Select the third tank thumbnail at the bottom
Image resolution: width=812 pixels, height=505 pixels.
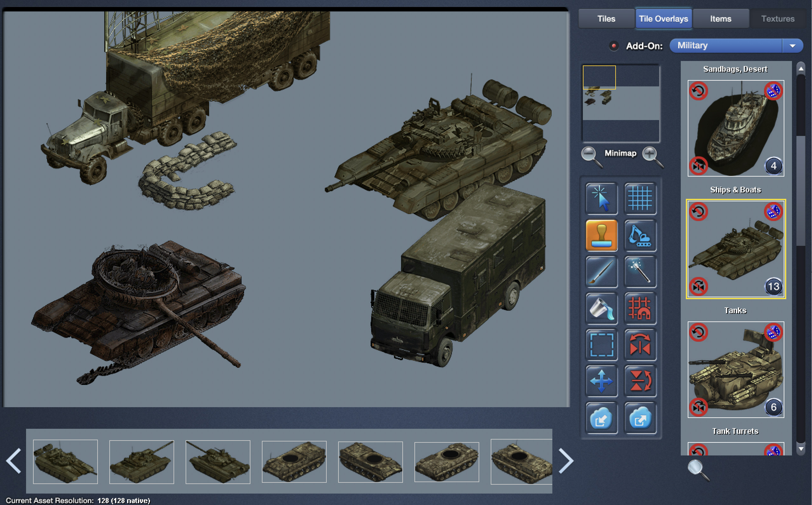point(217,461)
